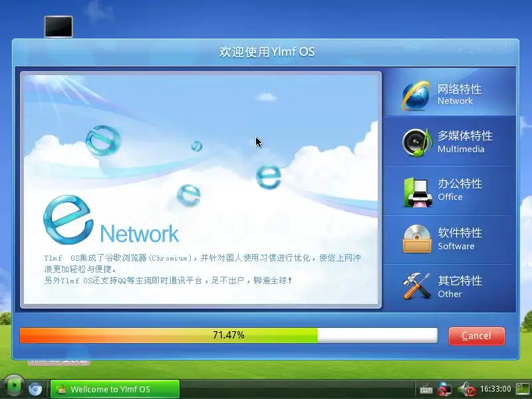Click the 欢迎使用Ylmf OS title bar
This screenshot has height=399, width=532.
(267, 52)
